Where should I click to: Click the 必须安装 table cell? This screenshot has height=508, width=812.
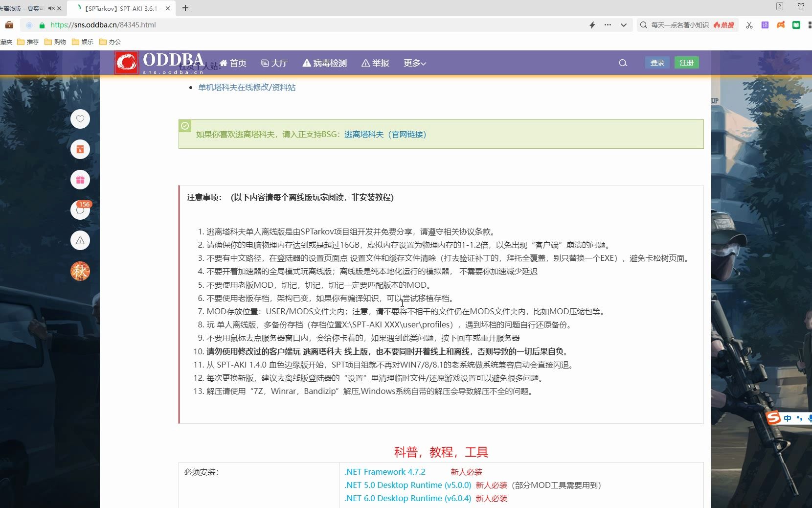coord(258,485)
